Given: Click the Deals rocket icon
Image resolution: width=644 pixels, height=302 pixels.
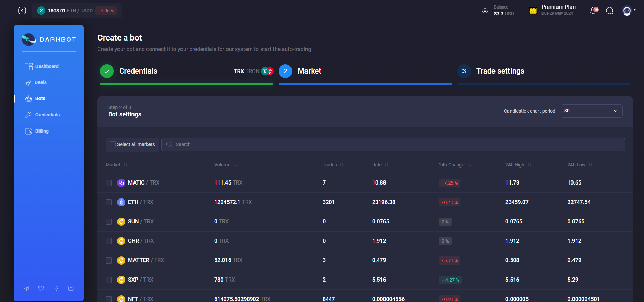Looking at the screenshot, I should pos(28,83).
